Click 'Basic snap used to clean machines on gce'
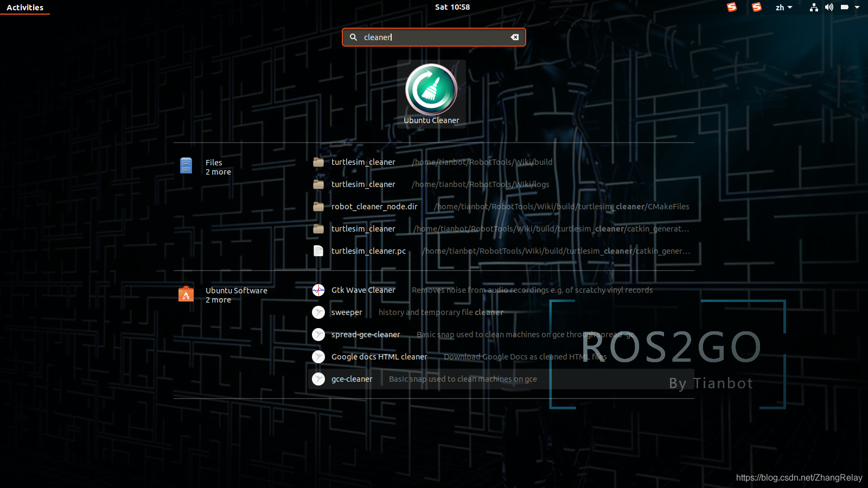 pos(463,379)
